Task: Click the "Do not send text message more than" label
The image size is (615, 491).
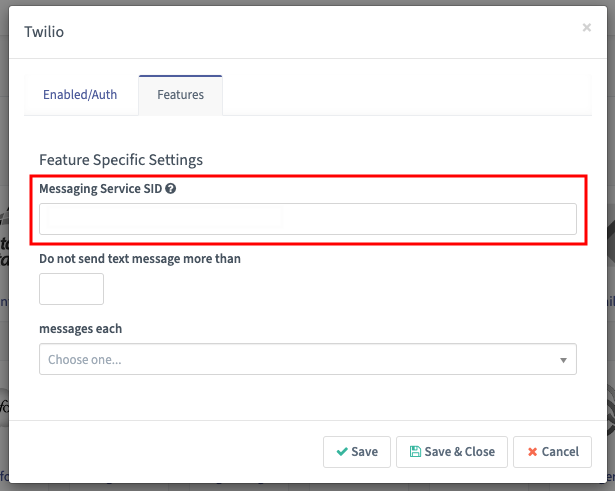Action: (140, 258)
